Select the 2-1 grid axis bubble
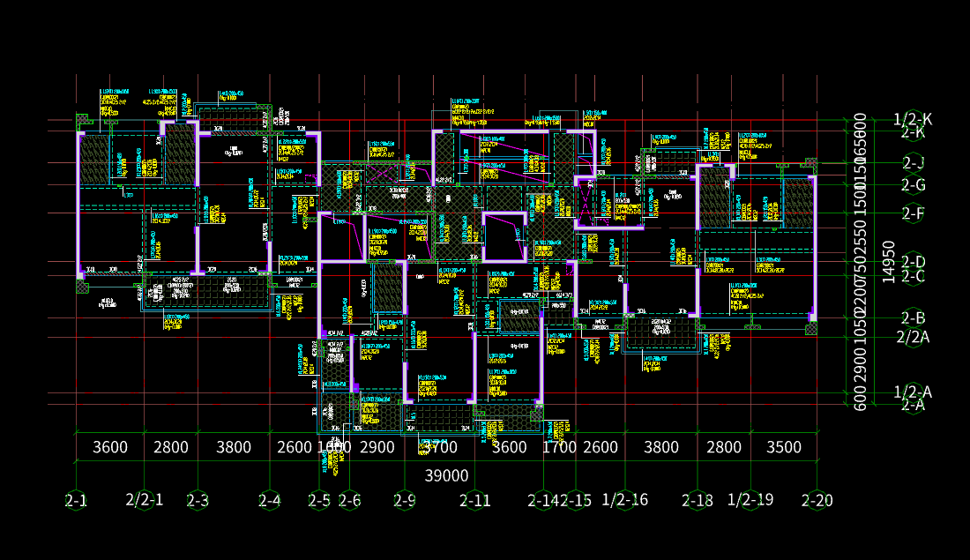The image size is (970, 560). tap(76, 500)
